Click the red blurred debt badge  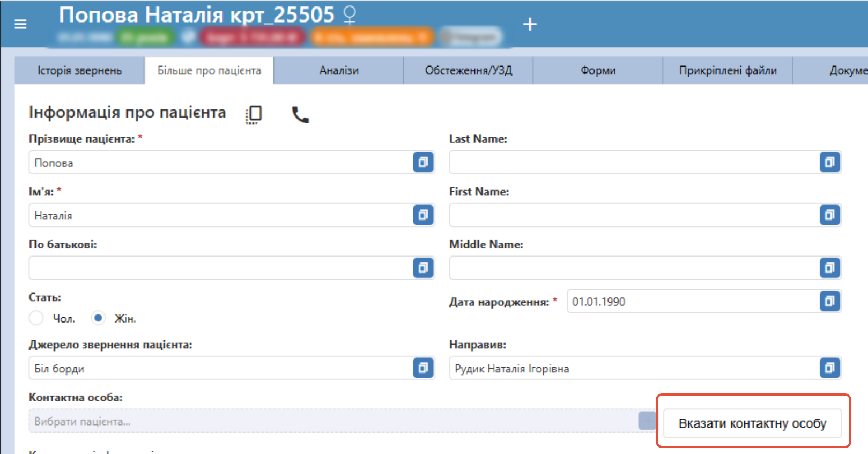pos(252,37)
